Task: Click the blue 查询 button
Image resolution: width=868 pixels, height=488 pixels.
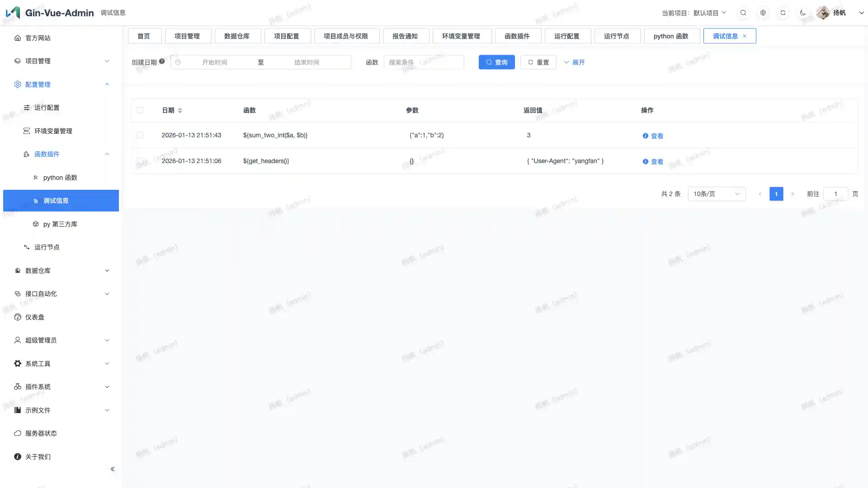Action: click(x=496, y=62)
